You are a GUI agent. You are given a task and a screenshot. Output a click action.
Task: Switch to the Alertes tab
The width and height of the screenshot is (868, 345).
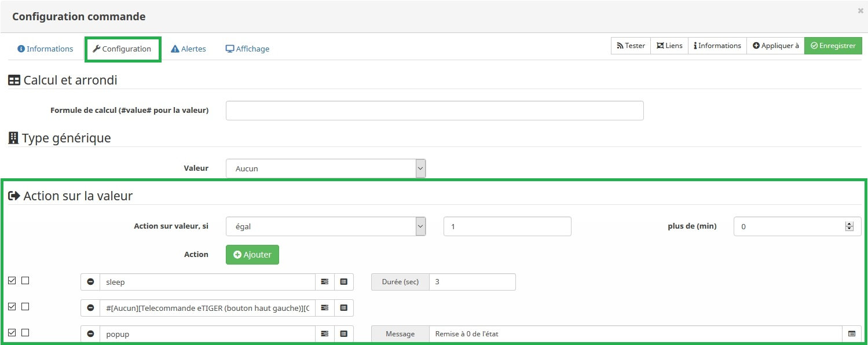[188, 49]
